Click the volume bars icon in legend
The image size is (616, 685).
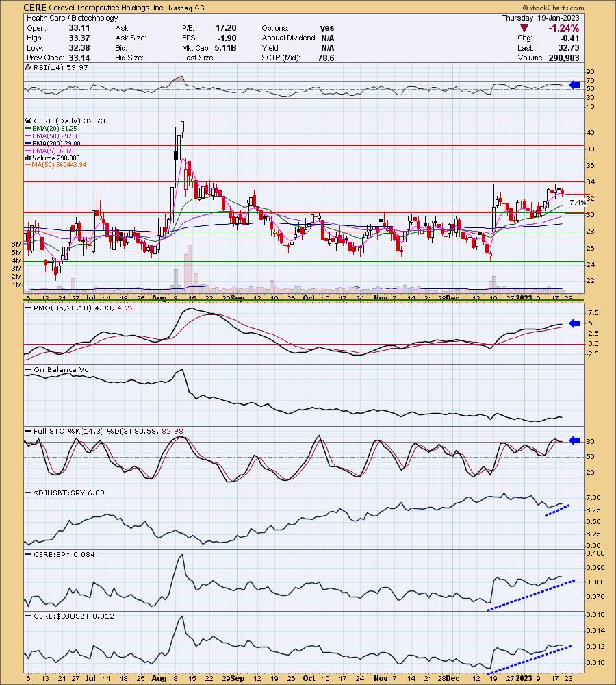[28, 158]
